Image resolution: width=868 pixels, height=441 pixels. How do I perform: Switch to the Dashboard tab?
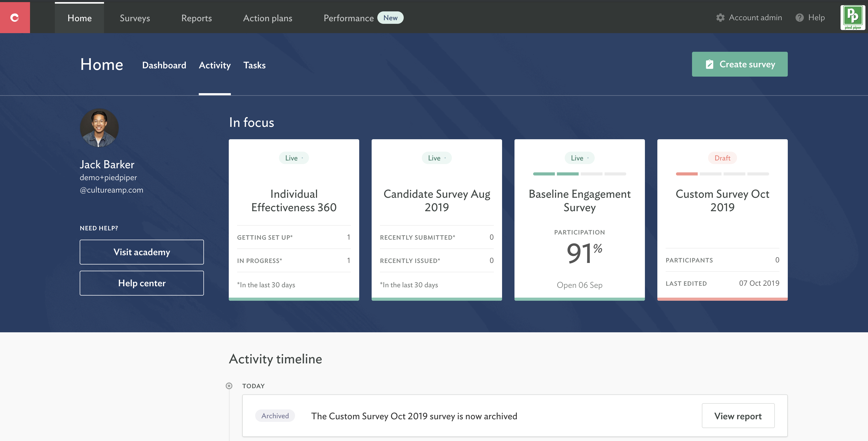(164, 65)
